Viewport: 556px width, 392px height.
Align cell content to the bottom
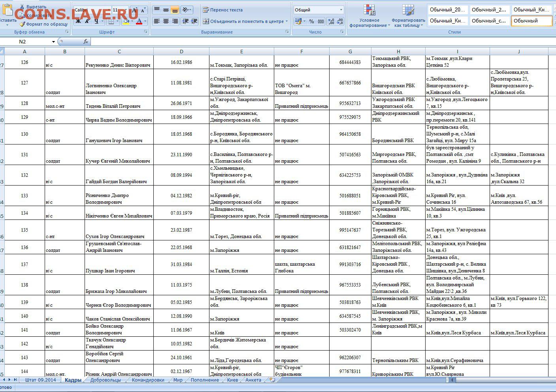[175, 10]
